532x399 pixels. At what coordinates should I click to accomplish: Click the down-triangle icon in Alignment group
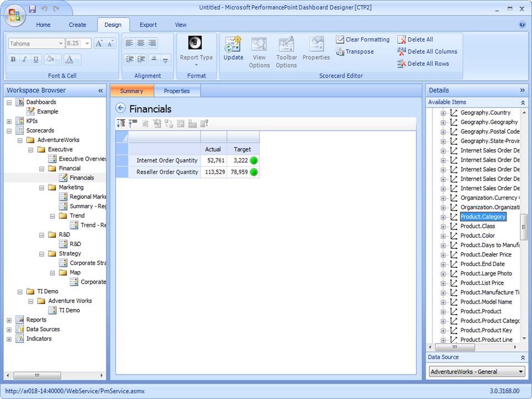point(165,59)
